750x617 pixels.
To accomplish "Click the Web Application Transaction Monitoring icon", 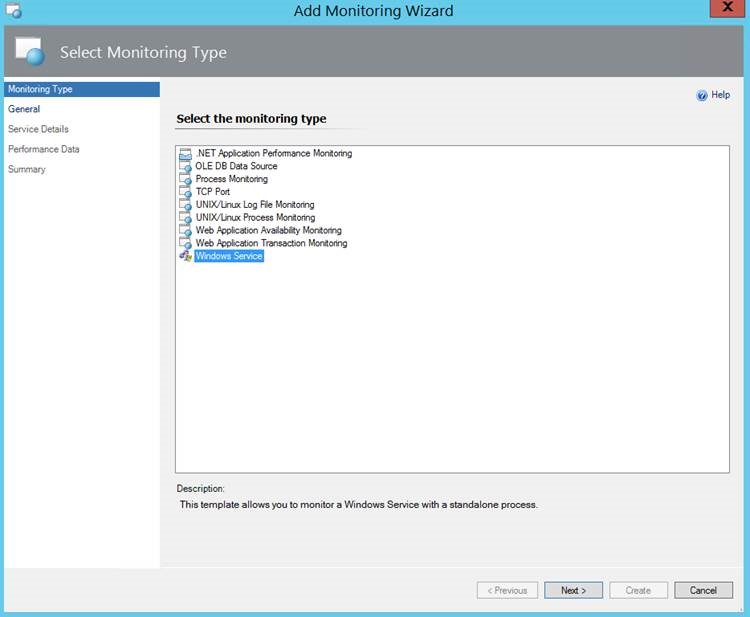I will click(185, 244).
